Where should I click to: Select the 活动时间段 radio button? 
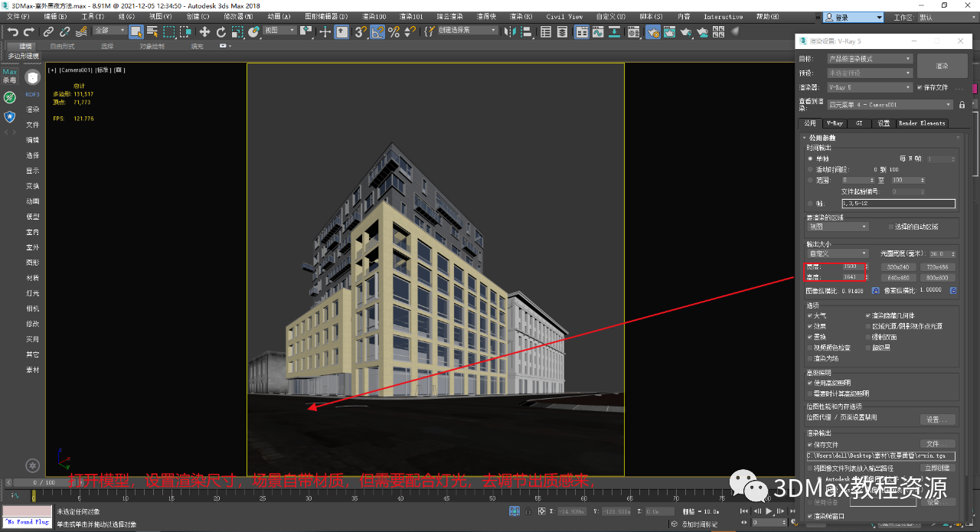(810, 169)
